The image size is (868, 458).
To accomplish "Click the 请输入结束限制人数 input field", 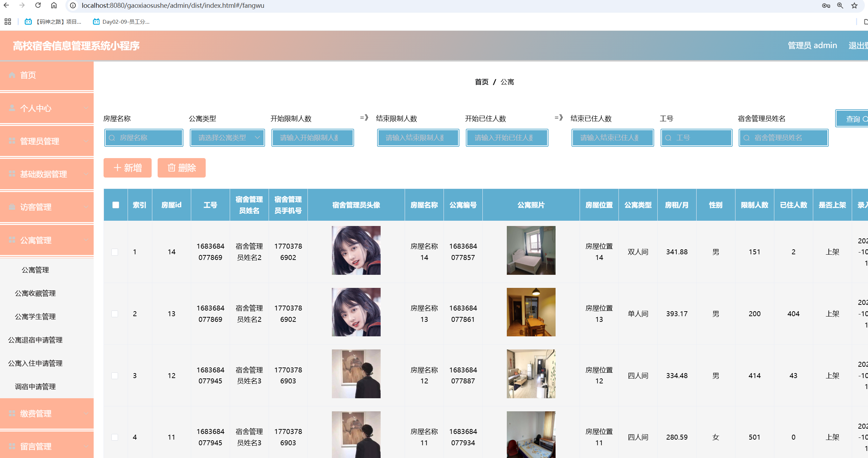I will [x=418, y=138].
